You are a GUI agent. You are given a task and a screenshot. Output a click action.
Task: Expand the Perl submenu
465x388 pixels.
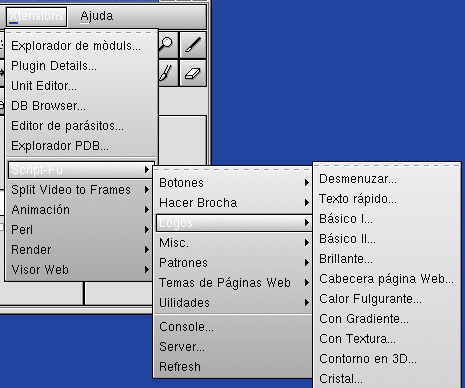[81, 230]
